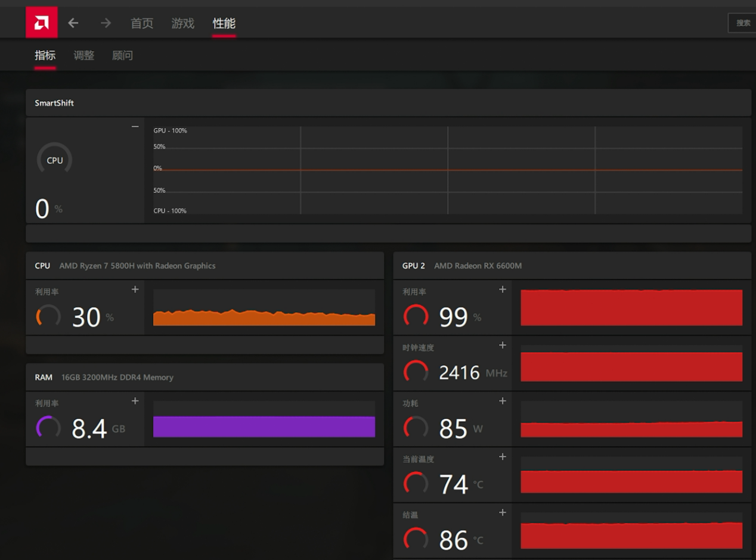Click the 搜索 search field

click(x=742, y=23)
